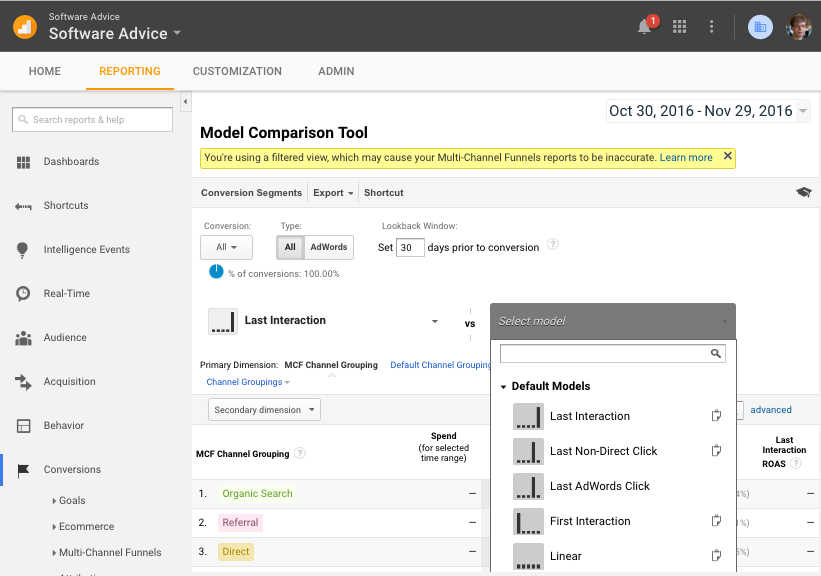The height and width of the screenshot is (576, 821).
Task: Click the graduation cap education icon
Action: point(803,192)
